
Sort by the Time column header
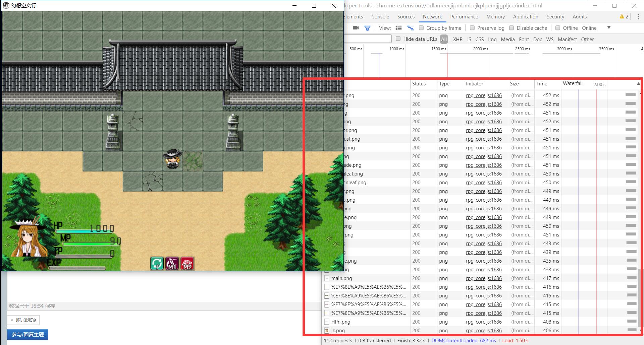pos(547,84)
